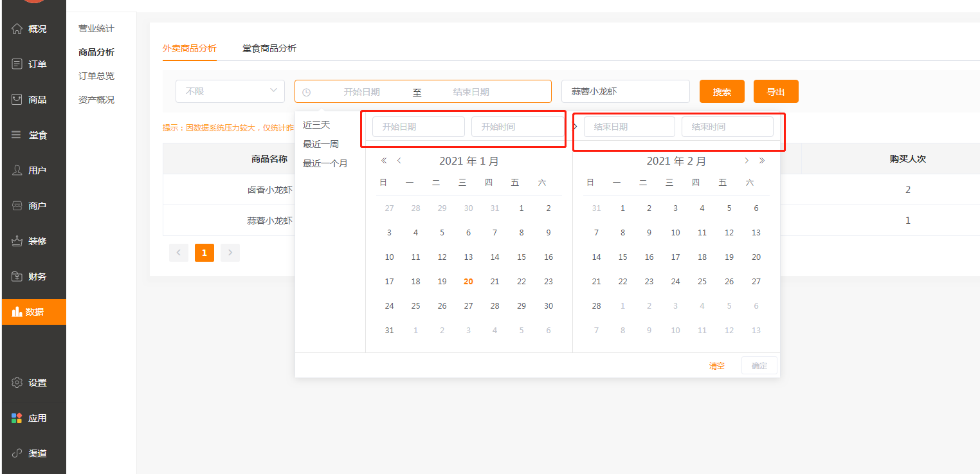Click the 订单 orders icon in sidebar
This screenshot has width=980, height=474.
[17, 64]
